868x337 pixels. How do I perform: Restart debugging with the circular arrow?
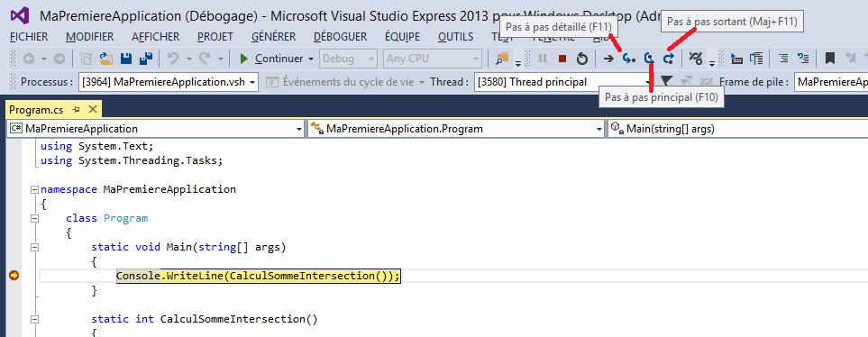(581, 58)
